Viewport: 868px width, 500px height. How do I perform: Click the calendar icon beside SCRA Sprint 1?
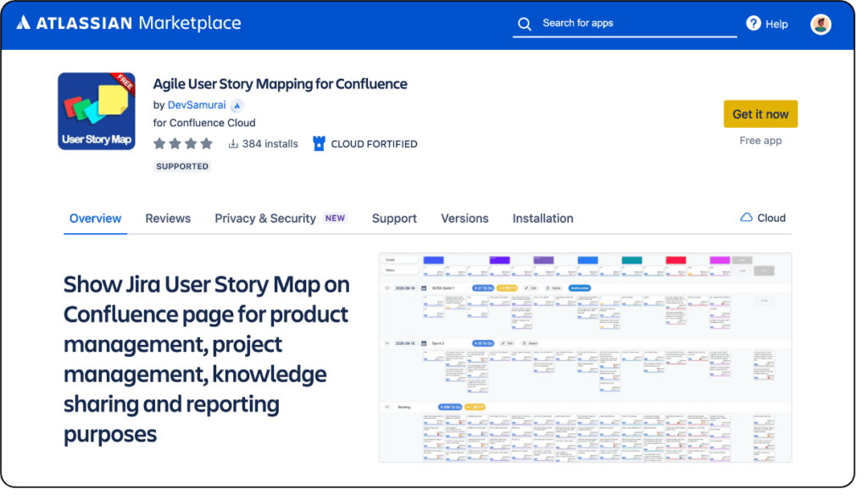(x=423, y=288)
